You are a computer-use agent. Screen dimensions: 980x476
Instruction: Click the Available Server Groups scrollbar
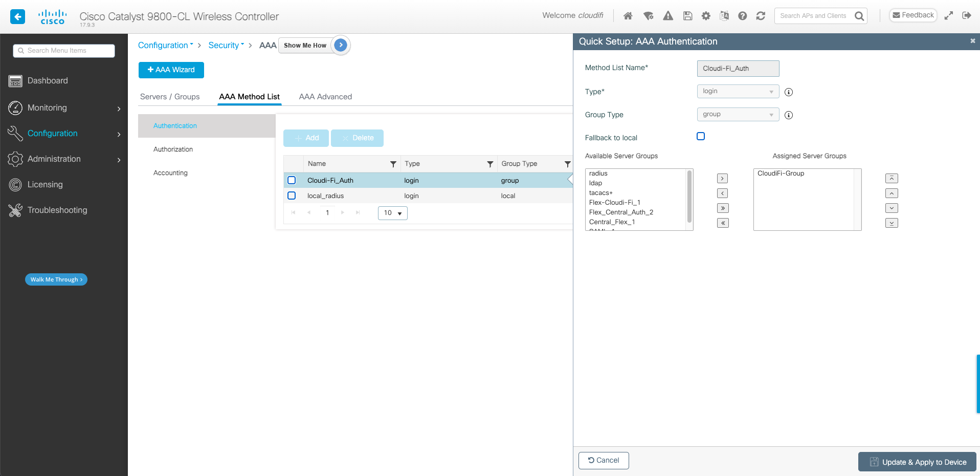689,197
